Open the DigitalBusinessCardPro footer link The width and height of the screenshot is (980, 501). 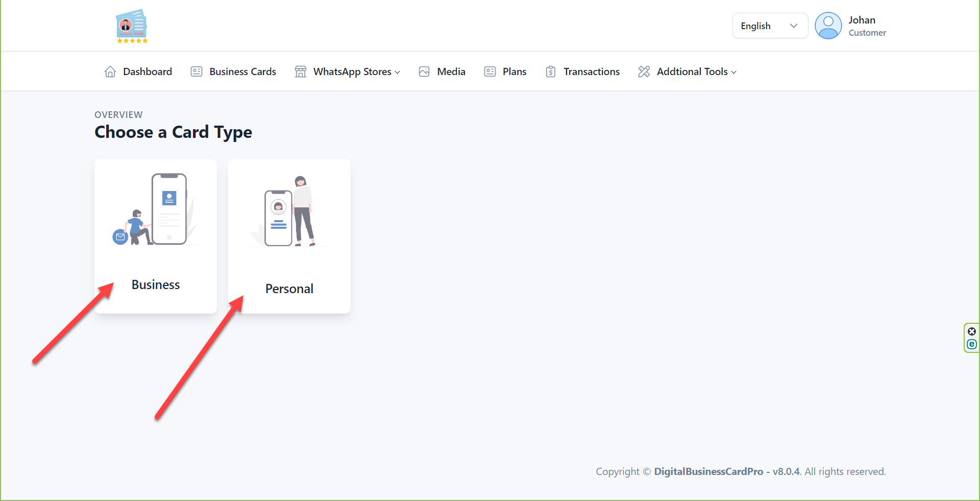(708, 471)
